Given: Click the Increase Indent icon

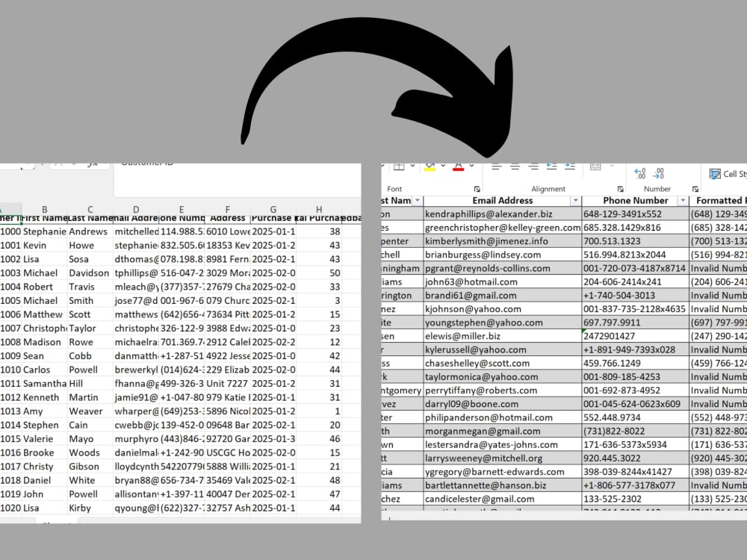Looking at the screenshot, I should (x=570, y=167).
